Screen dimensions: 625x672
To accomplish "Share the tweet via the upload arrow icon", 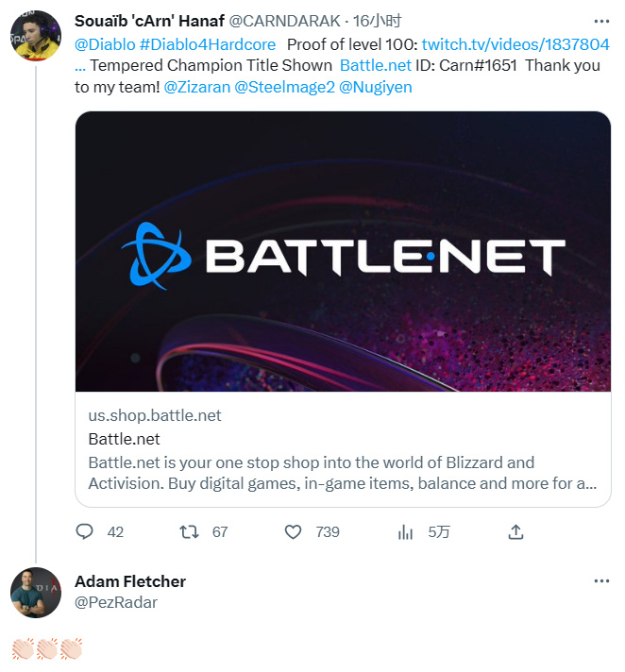I will 515,532.
